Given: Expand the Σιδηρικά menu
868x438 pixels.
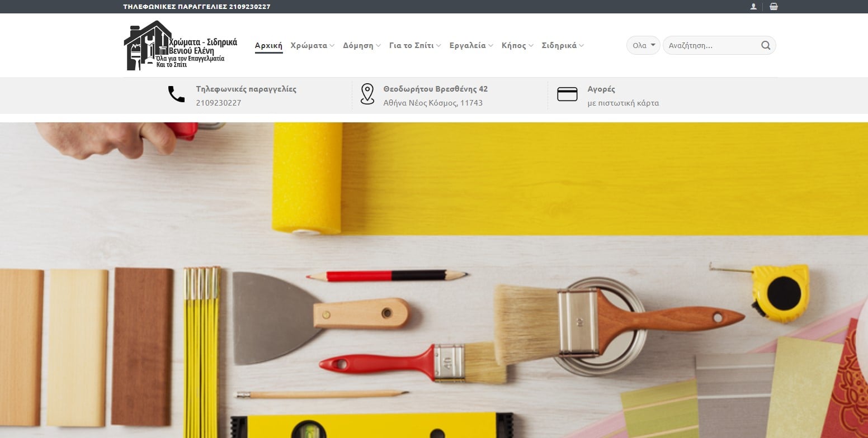Looking at the screenshot, I should click(563, 45).
